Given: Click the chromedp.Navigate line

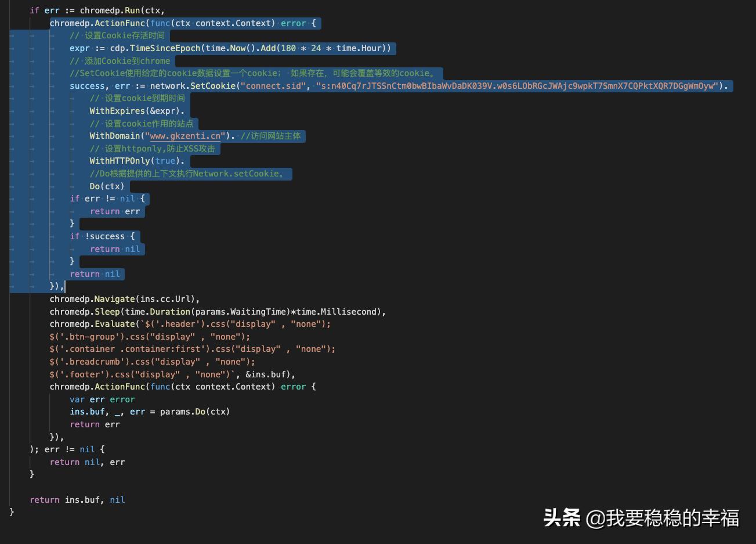Looking at the screenshot, I should click(x=125, y=299).
